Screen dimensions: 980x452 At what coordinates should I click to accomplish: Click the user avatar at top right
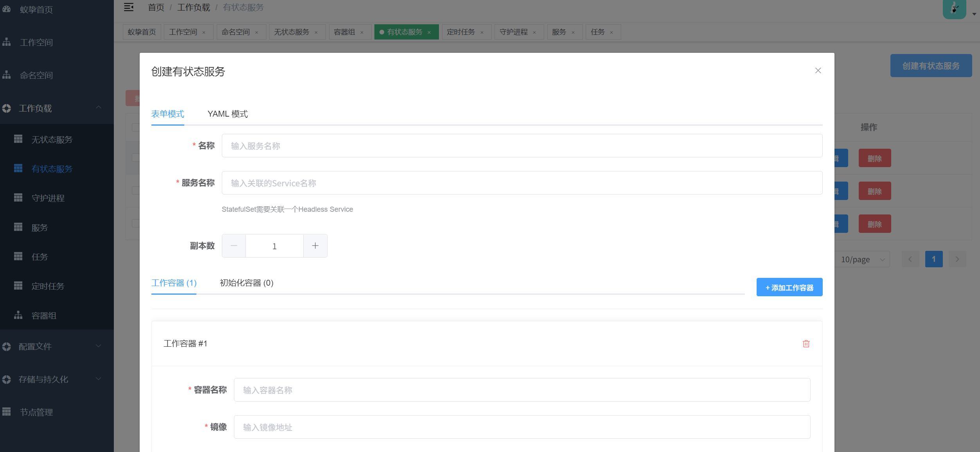point(954,9)
